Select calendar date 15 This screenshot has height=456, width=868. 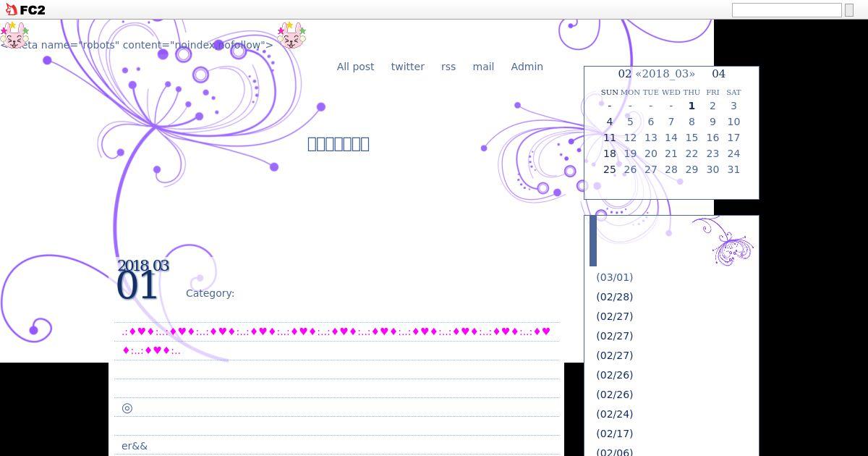(692, 138)
